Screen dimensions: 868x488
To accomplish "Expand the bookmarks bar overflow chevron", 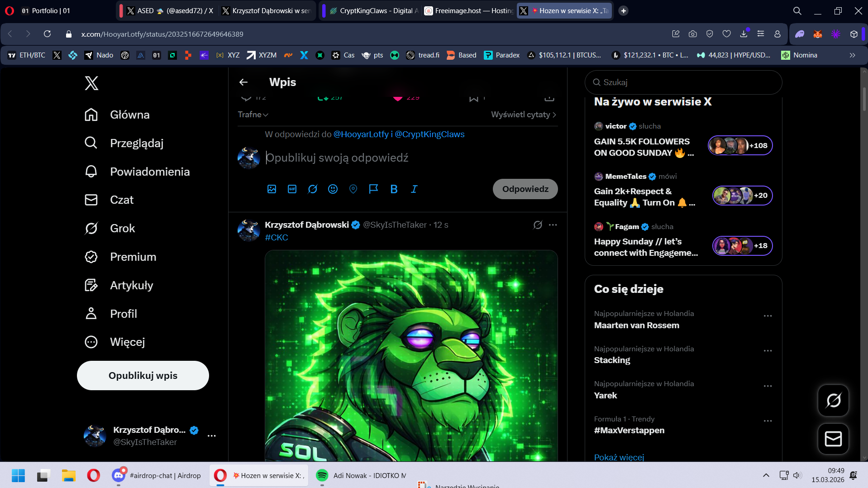I will click(x=852, y=55).
